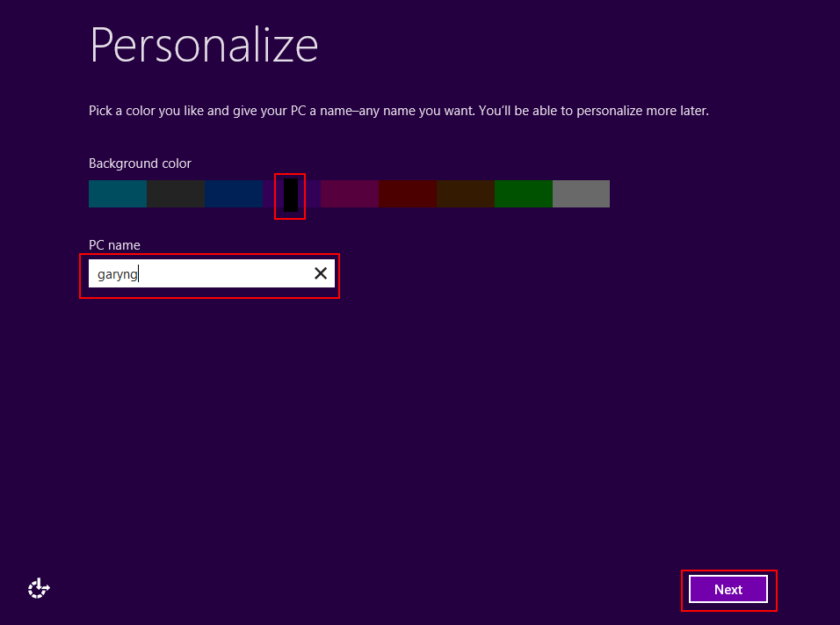The width and height of the screenshot is (840, 625).
Task: Pick the dark red background color swatch
Action: pyautogui.click(x=408, y=193)
